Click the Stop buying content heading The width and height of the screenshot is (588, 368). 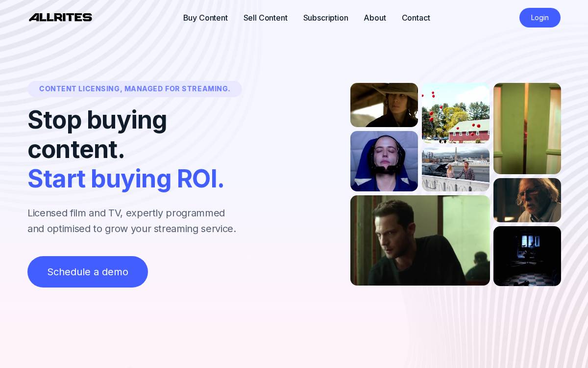pyautogui.click(x=97, y=134)
